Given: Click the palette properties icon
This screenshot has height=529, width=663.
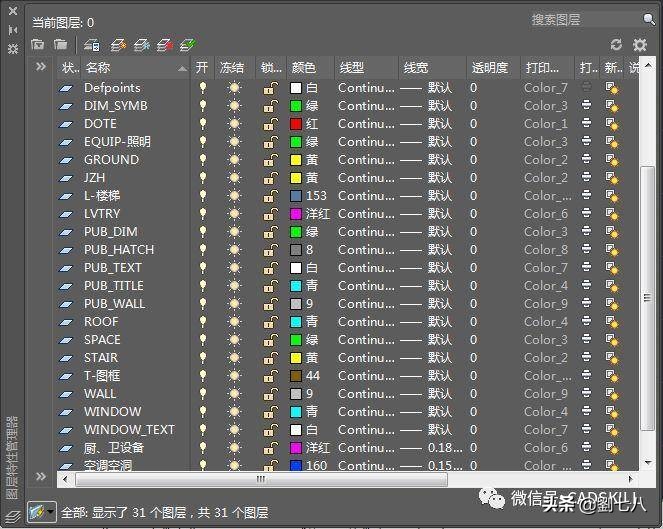Looking at the screenshot, I should coord(13,49).
